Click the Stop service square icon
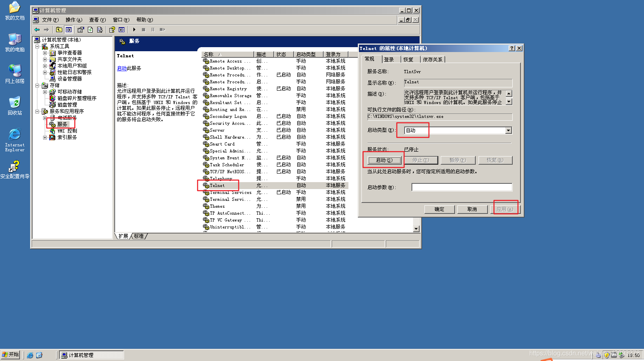Image resolution: width=644 pixels, height=361 pixels. [144, 30]
